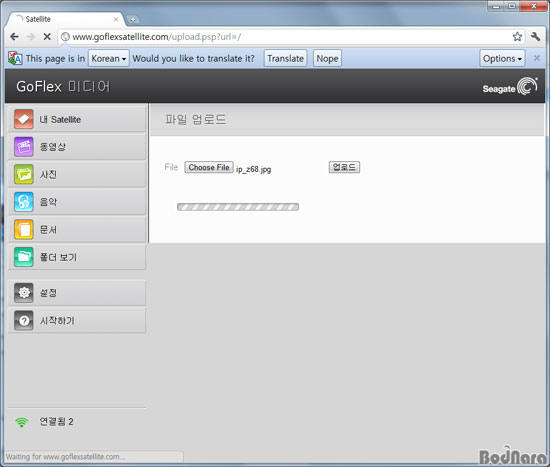The width and height of the screenshot is (550, 467).
Task: Open the teal folder view icon
Action: [24, 257]
